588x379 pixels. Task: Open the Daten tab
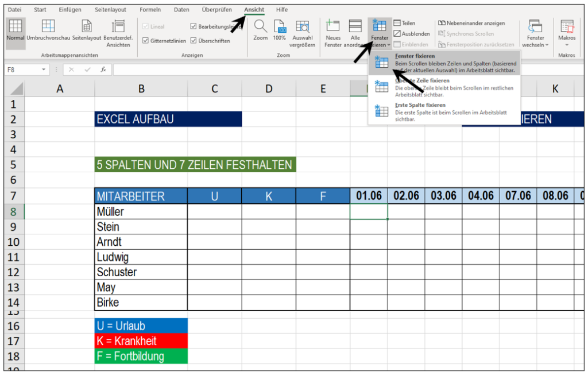tap(181, 10)
